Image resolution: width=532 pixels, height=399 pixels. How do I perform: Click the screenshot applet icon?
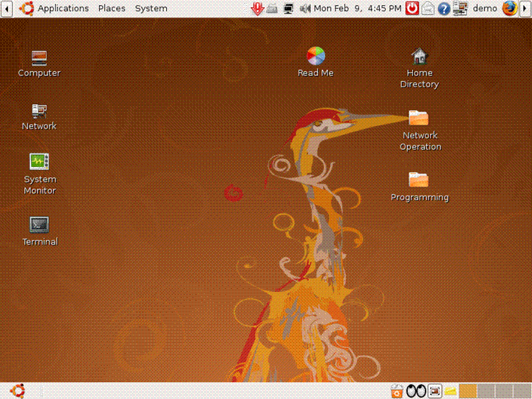(434, 391)
